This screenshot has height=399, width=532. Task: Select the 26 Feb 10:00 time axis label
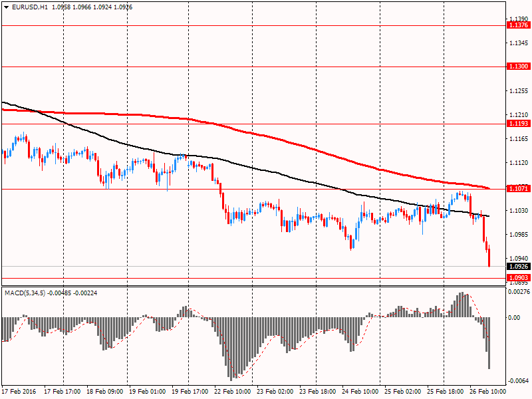pyautogui.click(x=487, y=391)
